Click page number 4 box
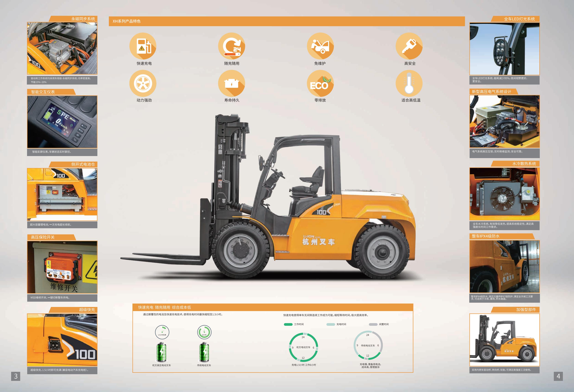This screenshot has width=574, height=392. pyautogui.click(x=558, y=376)
